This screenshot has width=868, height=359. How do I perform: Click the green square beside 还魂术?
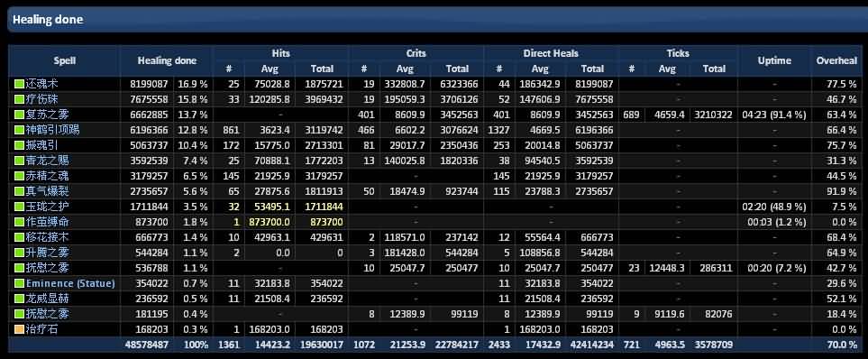point(19,84)
